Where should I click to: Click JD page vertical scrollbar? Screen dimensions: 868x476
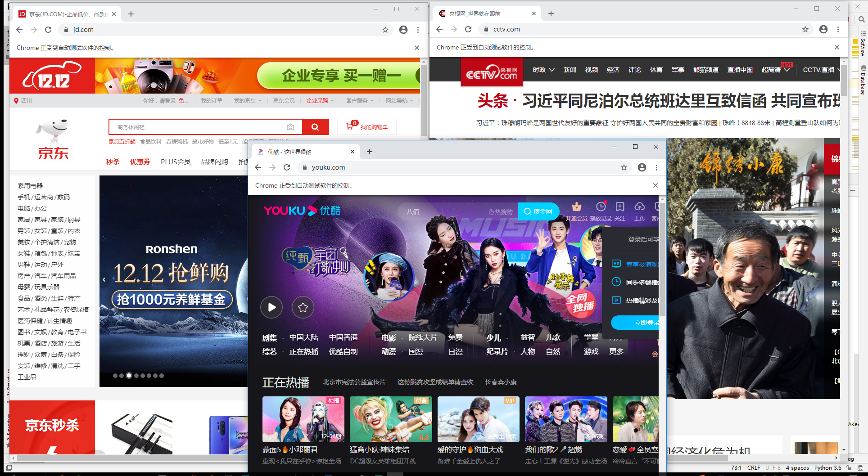click(424, 100)
